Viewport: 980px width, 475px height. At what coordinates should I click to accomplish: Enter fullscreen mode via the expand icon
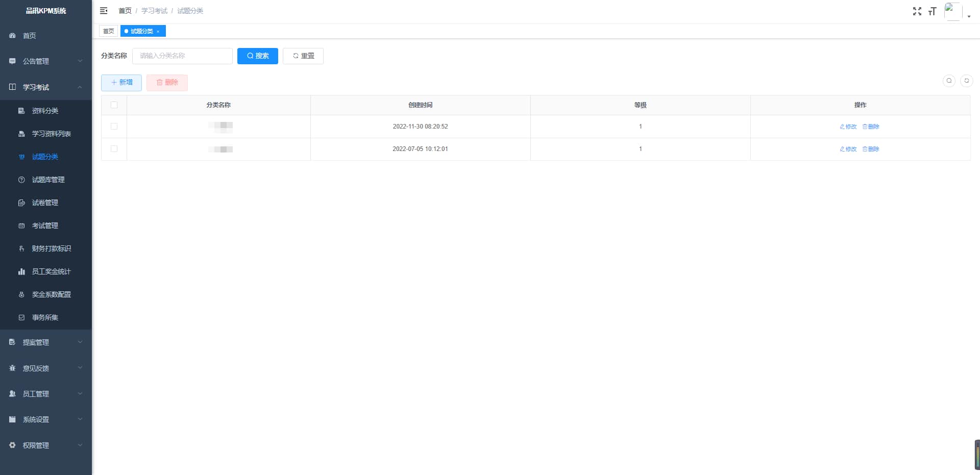pyautogui.click(x=917, y=11)
